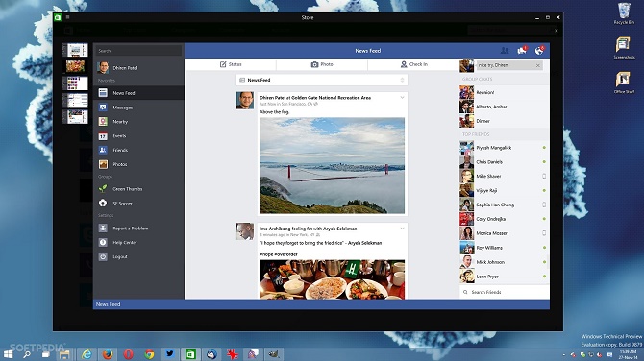Open Opera from the taskbar
Image resolution: width=644 pixels, height=361 pixels.
[x=128, y=353]
